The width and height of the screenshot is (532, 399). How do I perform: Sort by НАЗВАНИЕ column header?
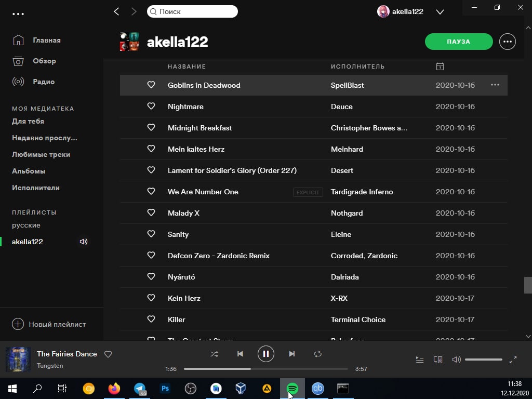pos(187,66)
